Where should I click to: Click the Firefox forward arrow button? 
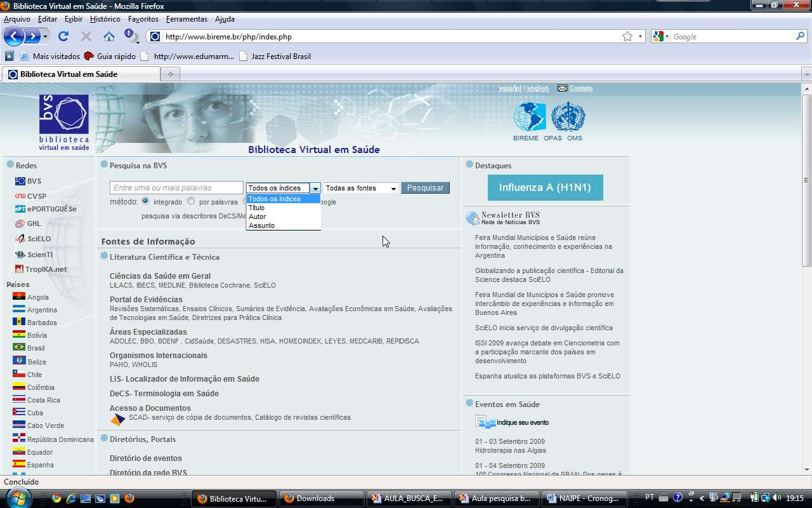(x=32, y=36)
